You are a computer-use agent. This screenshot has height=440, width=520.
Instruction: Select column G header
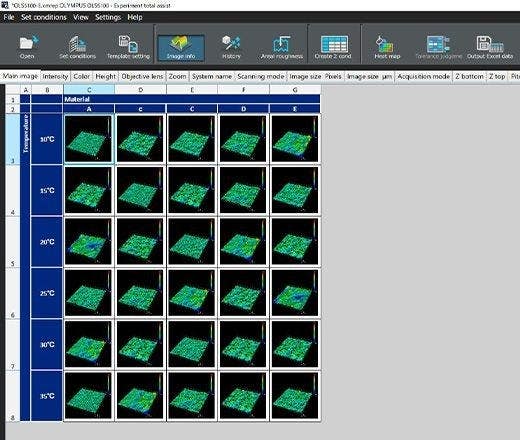point(295,90)
